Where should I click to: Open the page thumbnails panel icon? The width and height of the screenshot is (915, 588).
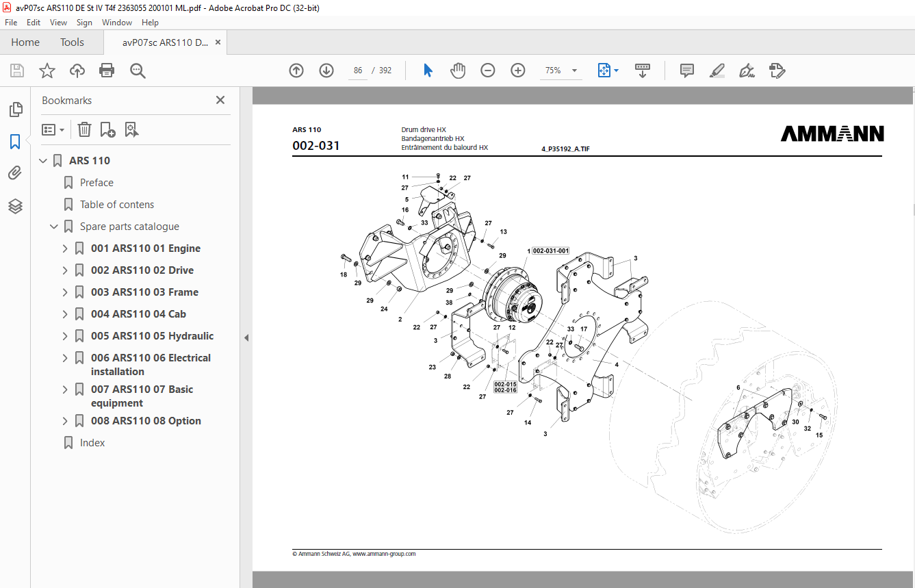coord(15,110)
